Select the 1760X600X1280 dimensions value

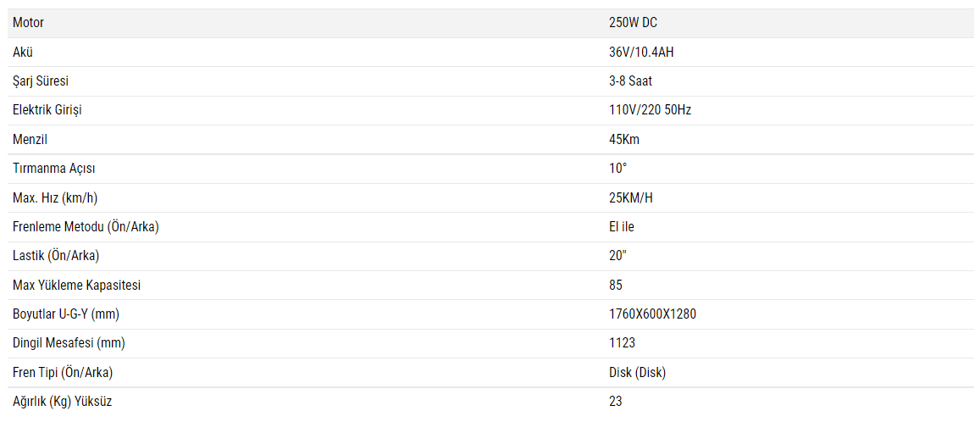tap(652, 314)
